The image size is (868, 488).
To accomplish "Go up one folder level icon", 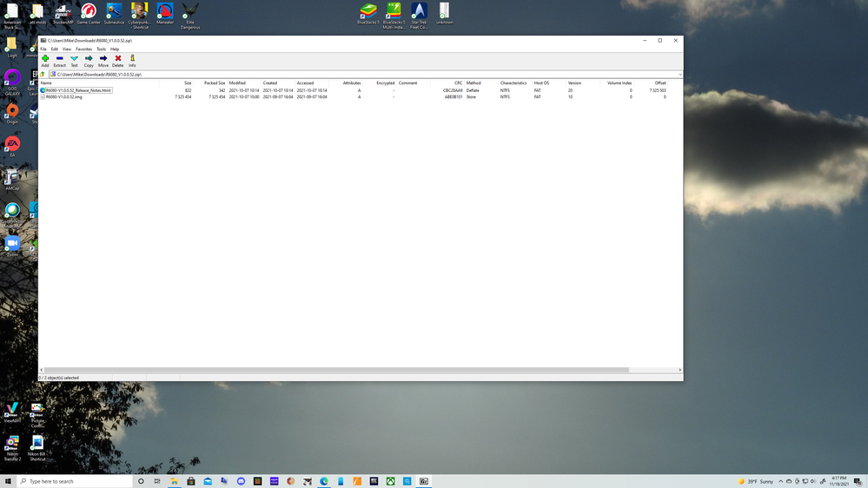I will pos(43,75).
